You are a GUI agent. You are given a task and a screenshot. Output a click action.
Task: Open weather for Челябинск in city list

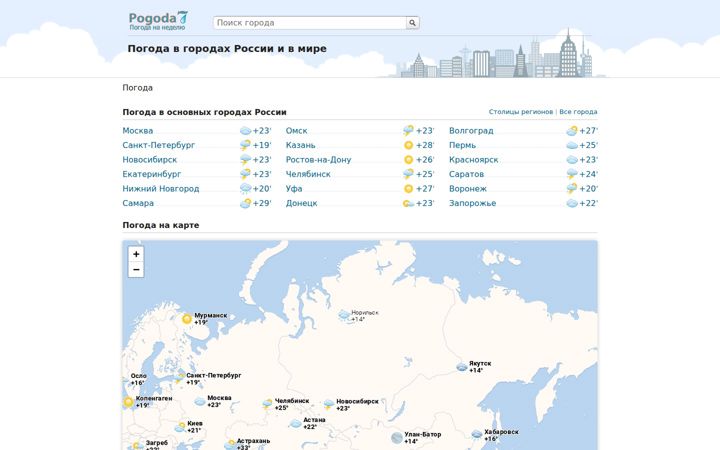pyautogui.click(x=308, y=174)
